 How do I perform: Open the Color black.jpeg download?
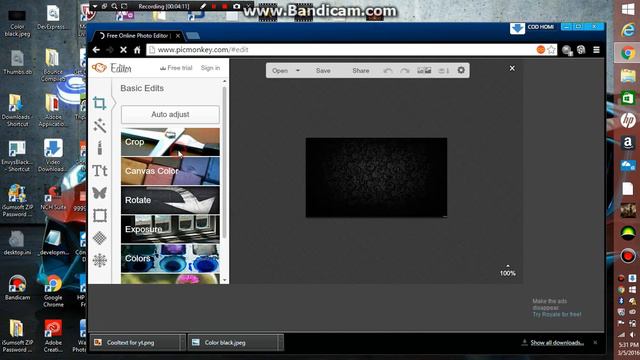point(233,343)
